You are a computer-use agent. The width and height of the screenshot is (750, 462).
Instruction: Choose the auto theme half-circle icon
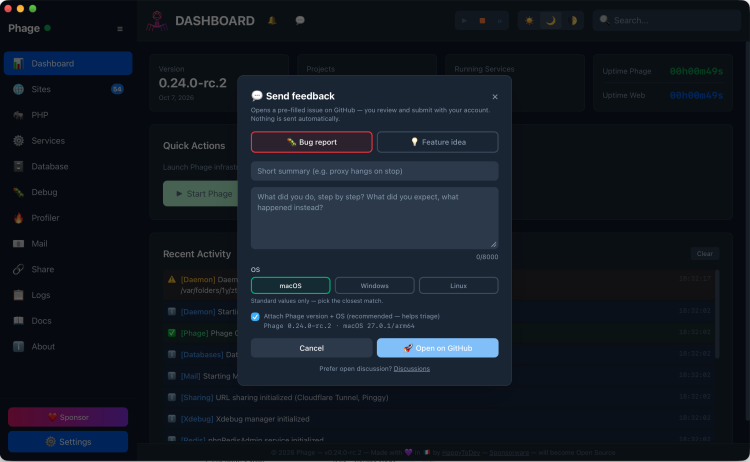point(572,21)
